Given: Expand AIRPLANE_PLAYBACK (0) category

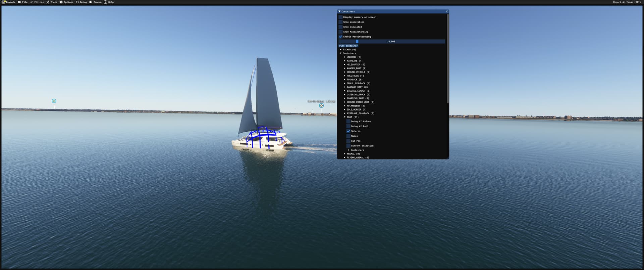Looking at the screenshot, I should pyautogui.click(x=344, y=113).
